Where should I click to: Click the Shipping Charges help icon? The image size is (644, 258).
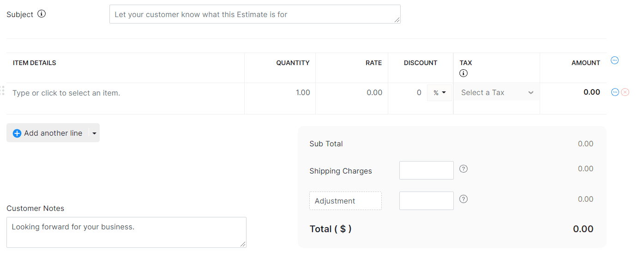coord(464,169)
